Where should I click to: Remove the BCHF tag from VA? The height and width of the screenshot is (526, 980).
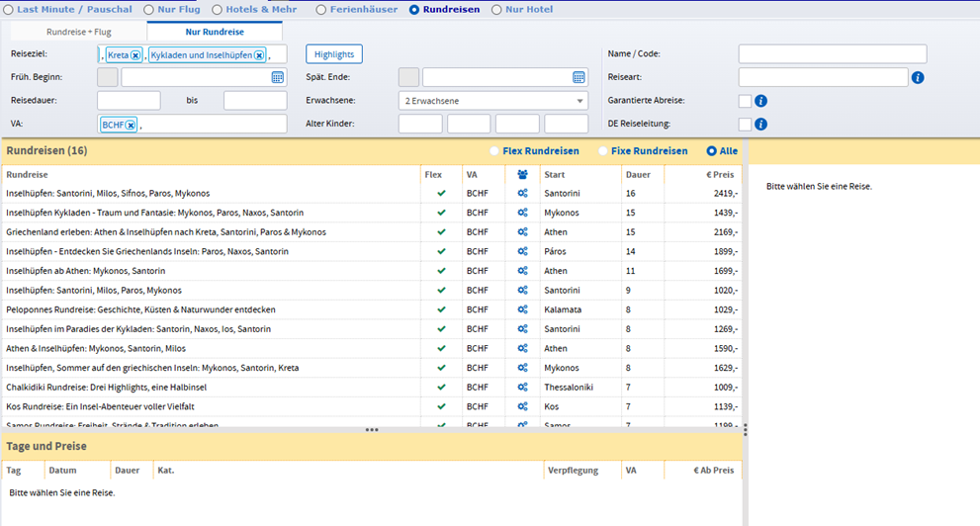130,125
